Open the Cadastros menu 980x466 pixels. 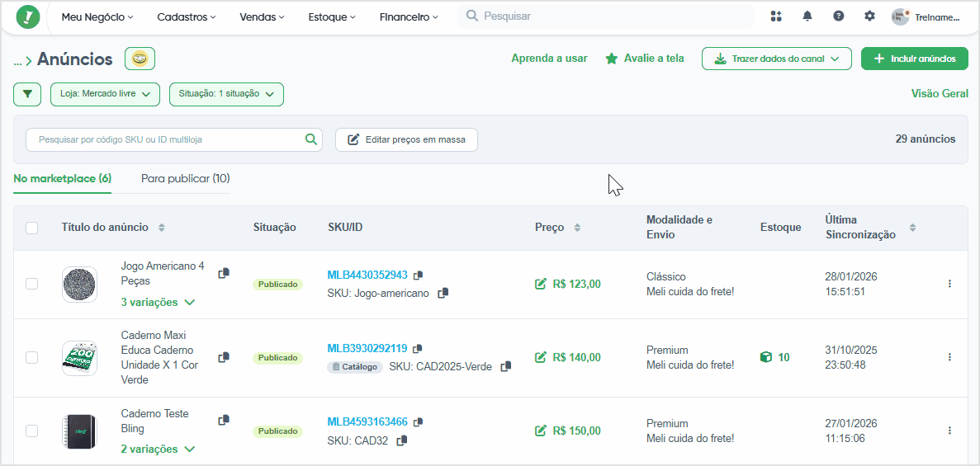pos(187,16)
